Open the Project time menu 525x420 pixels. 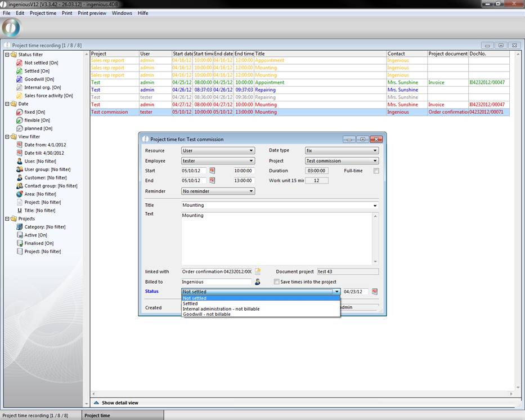point(43,13)
